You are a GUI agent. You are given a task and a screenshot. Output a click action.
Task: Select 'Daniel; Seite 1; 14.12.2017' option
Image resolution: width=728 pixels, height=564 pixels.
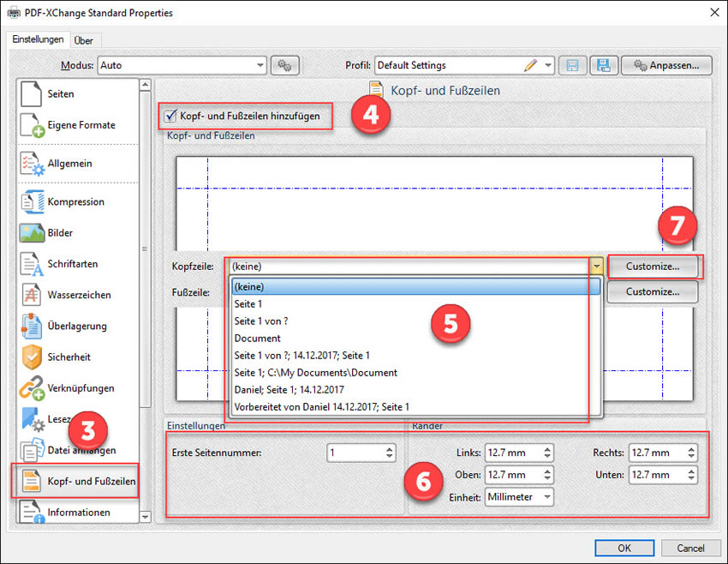pos(416,390)
